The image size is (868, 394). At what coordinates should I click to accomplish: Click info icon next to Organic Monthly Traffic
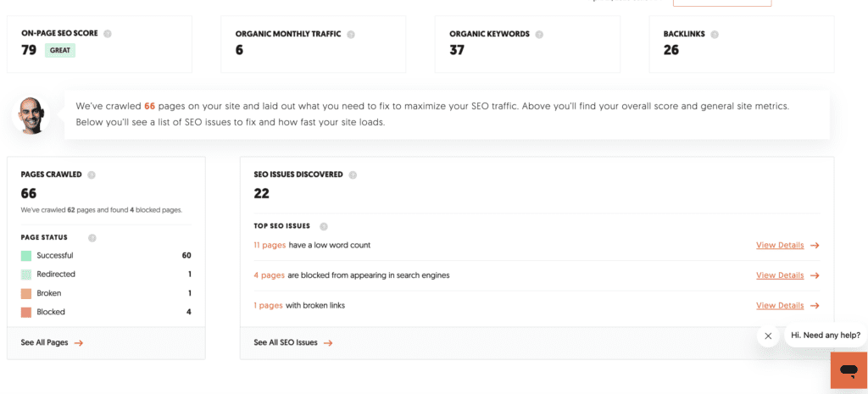(x=351, y=34)
